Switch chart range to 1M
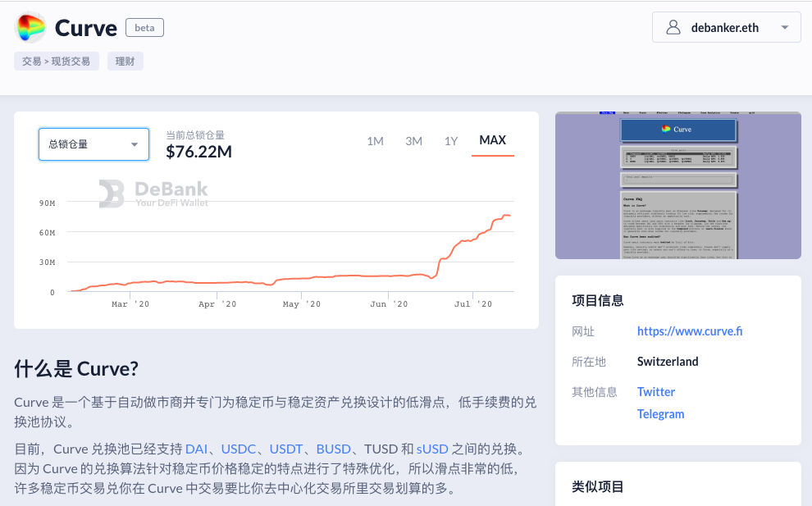The image size is (812, 506). click(375, 141)
